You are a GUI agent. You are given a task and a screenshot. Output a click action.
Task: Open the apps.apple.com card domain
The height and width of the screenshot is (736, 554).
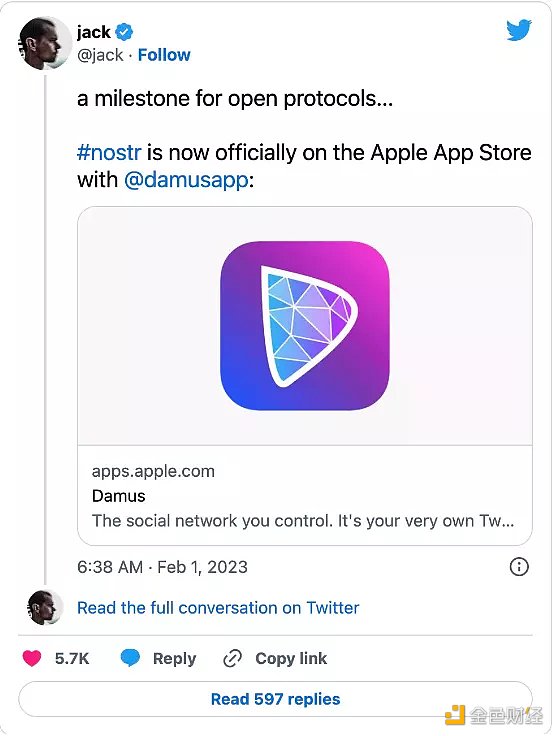click(153, 471)
